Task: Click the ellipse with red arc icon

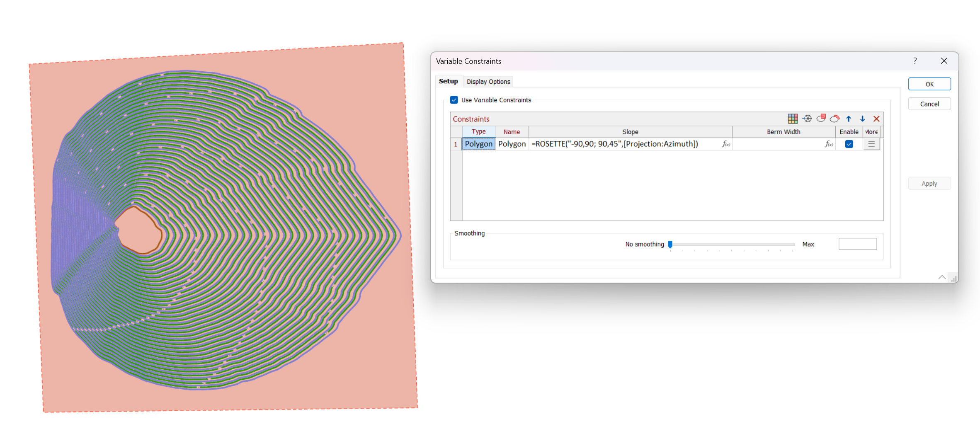Action: 834,119
